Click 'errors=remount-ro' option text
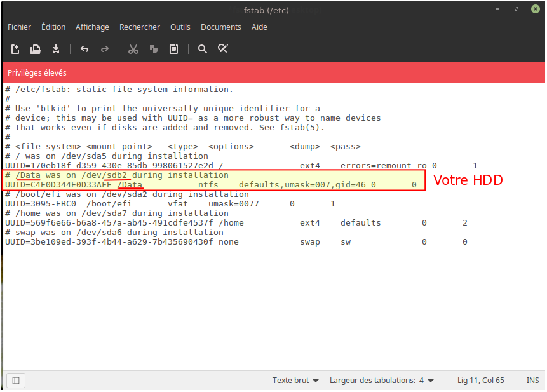Viewport: 547px width, 392px height. point(383,166)
